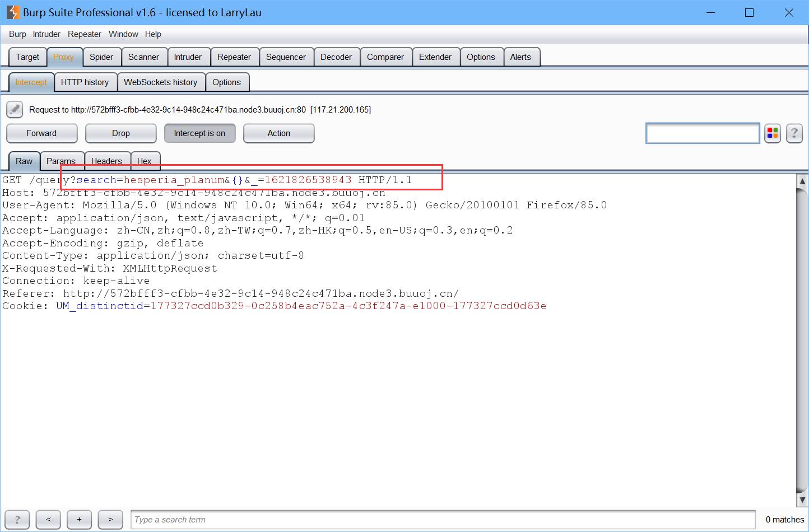This screenshot has height=532, width=809.
Task: Click the vertical scrollbar thumb of request editor
Action: click(802, 340)
